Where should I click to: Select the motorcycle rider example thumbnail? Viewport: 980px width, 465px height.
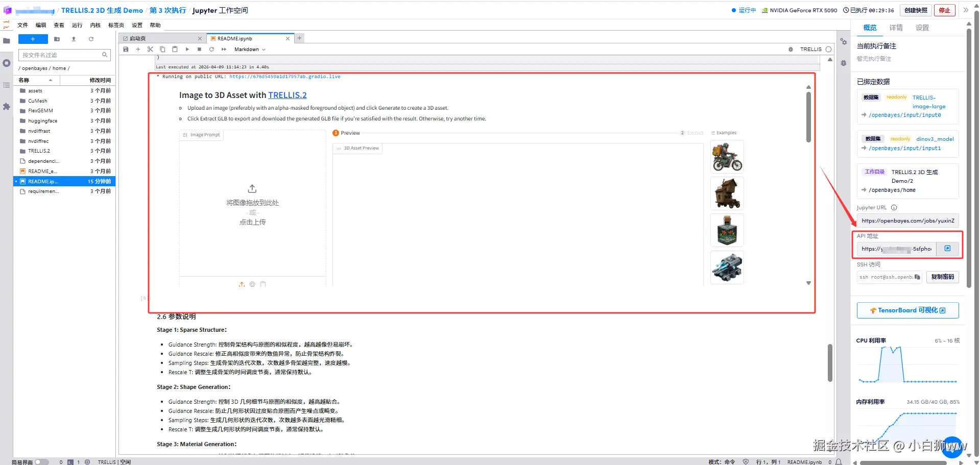tap(727, 157)
